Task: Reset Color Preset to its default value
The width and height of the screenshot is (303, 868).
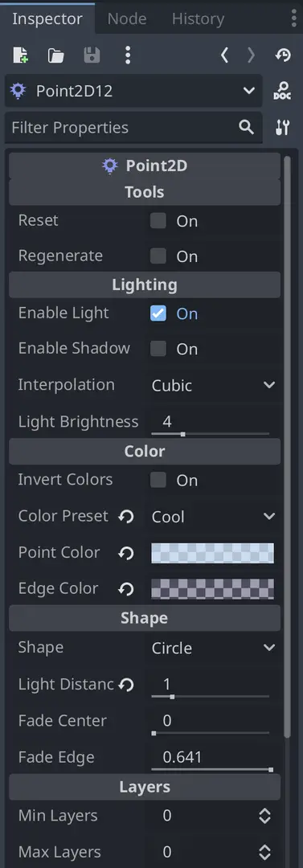Action: point(126,517)
